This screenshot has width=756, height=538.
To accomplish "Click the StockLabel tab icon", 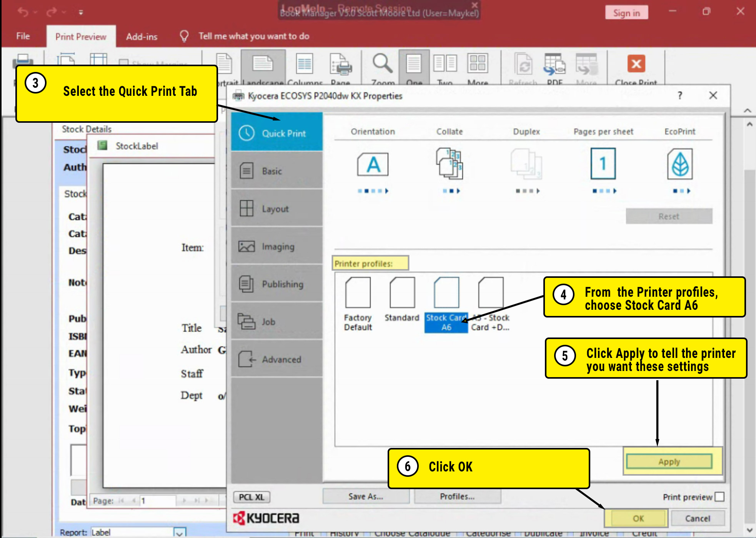I will 102,145.
